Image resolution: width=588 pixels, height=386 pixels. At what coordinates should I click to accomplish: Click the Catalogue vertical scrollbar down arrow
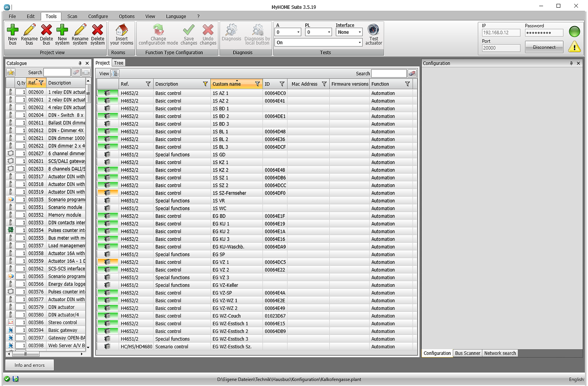88,347
